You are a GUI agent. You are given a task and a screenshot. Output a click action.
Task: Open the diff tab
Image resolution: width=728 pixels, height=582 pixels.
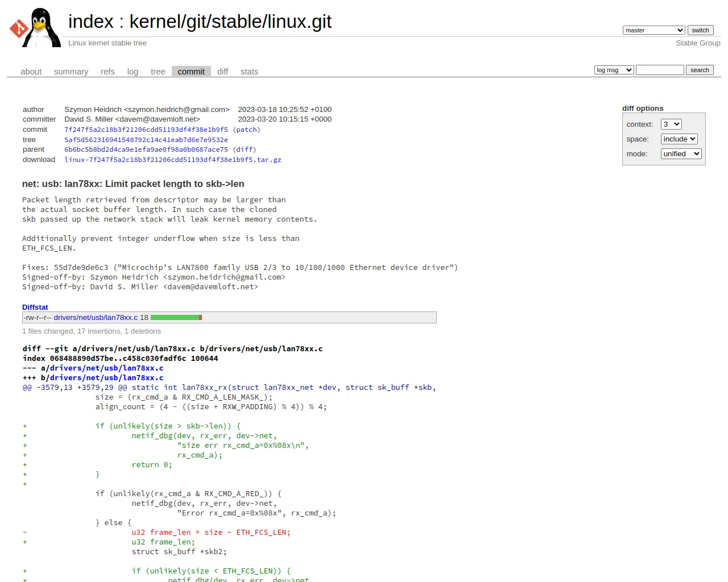coord(222,72)
